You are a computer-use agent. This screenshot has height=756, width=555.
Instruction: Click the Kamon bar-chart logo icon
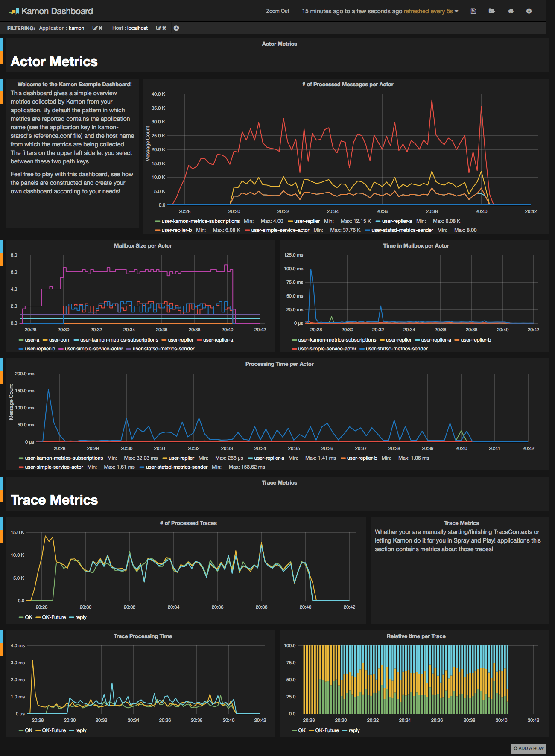tap(14, 12)
